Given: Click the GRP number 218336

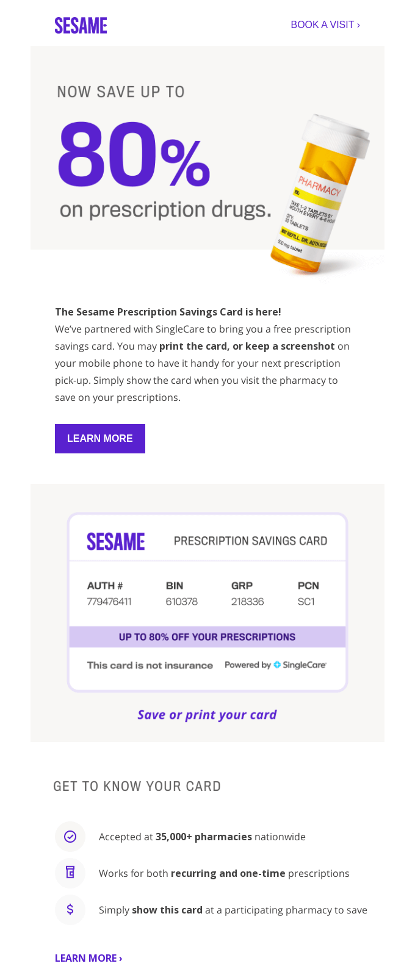Looking at the screenshot, I should [x=247, y=602].
